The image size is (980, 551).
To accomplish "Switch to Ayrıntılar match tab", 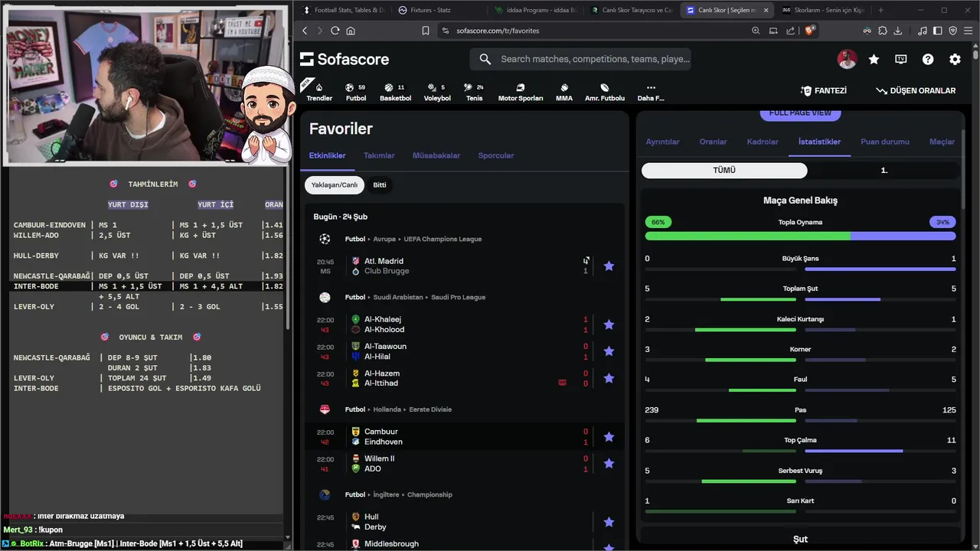I will click(662, 142).
